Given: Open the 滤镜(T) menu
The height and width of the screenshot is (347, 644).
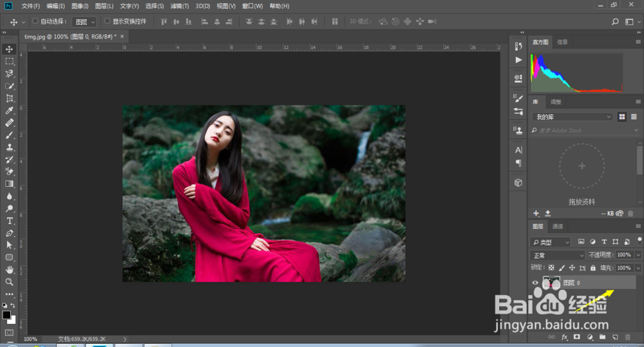Looking at the screenshot, I should [180, 6].
